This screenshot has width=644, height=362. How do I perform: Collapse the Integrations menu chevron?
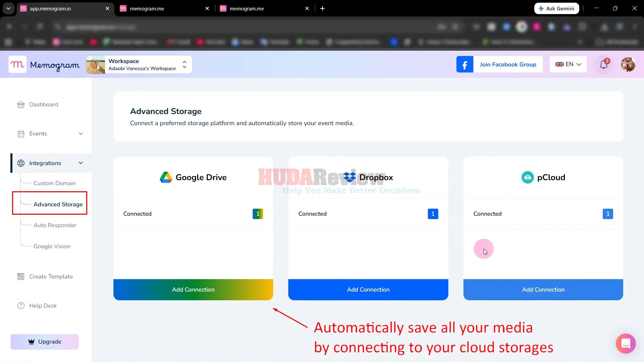coord(81,163)
